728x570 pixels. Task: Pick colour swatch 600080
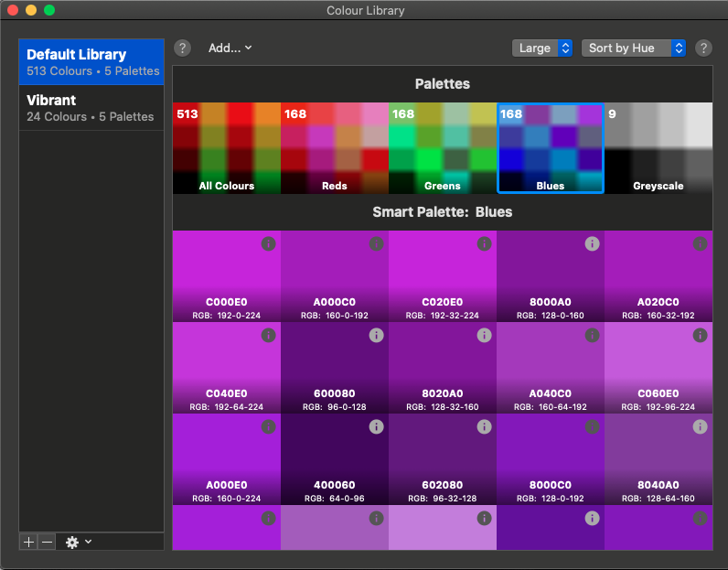(x=335, y=368)
